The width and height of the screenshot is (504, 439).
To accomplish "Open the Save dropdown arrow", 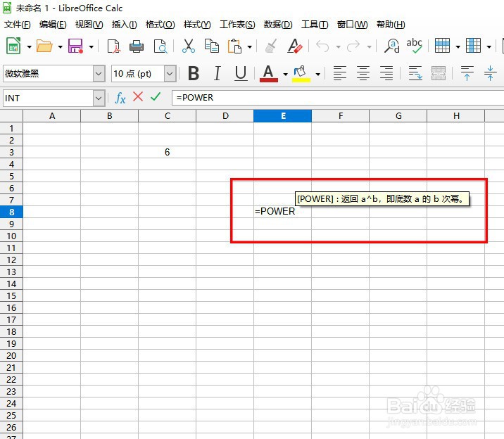I will click(92, 47).
